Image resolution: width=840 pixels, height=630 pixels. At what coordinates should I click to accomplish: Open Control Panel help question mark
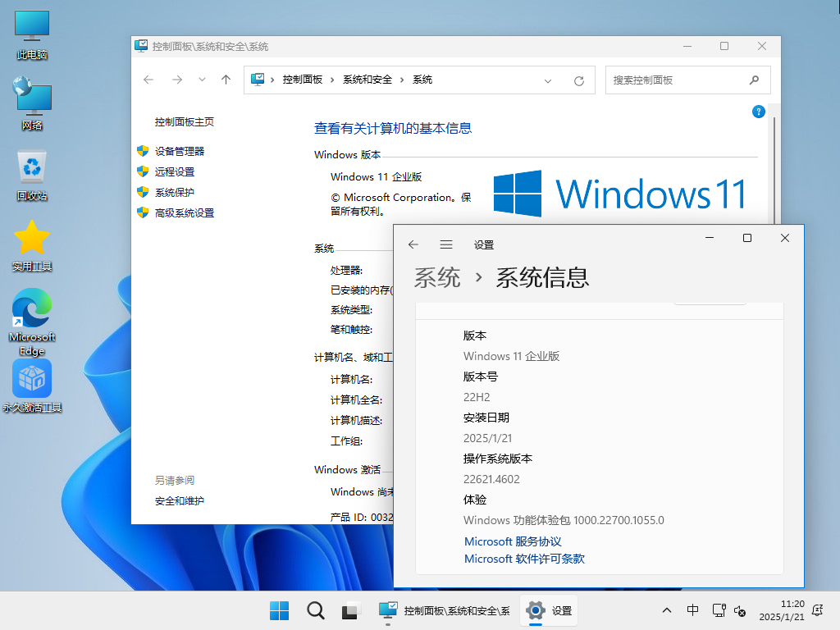pyautogui.click(x=759, y=112)
